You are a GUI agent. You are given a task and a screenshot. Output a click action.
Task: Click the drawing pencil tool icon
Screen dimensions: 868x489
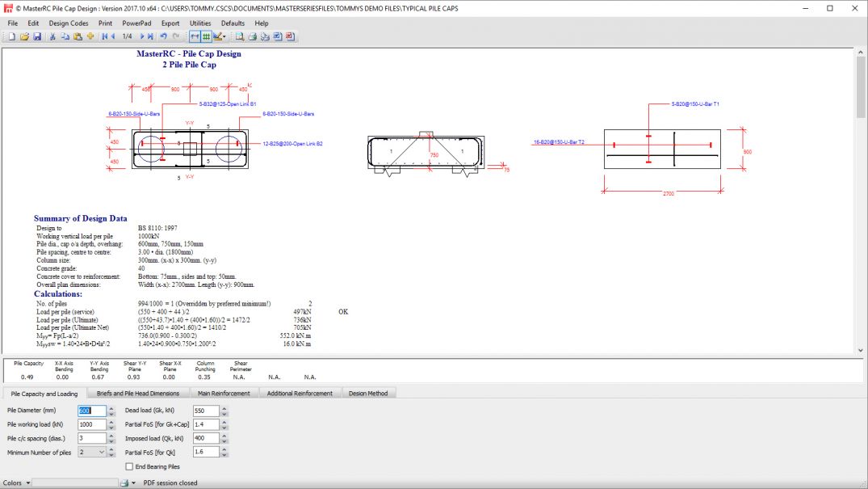coord(217,36)
